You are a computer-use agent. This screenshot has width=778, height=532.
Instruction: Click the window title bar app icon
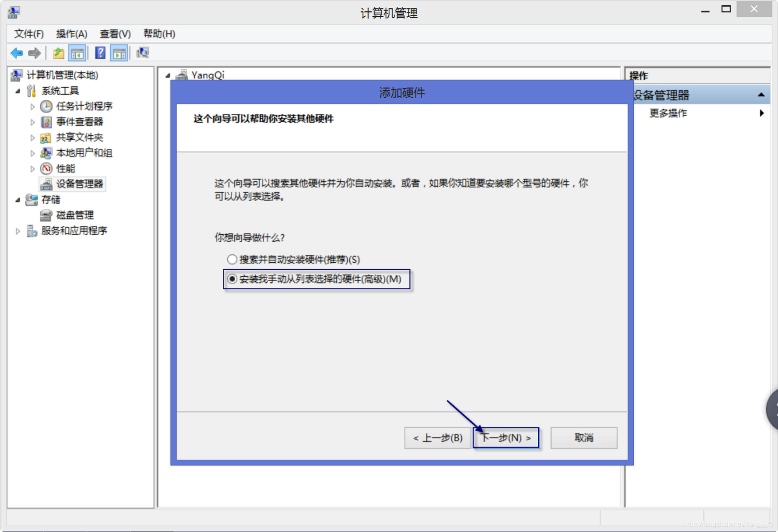[x=14, y=13]
